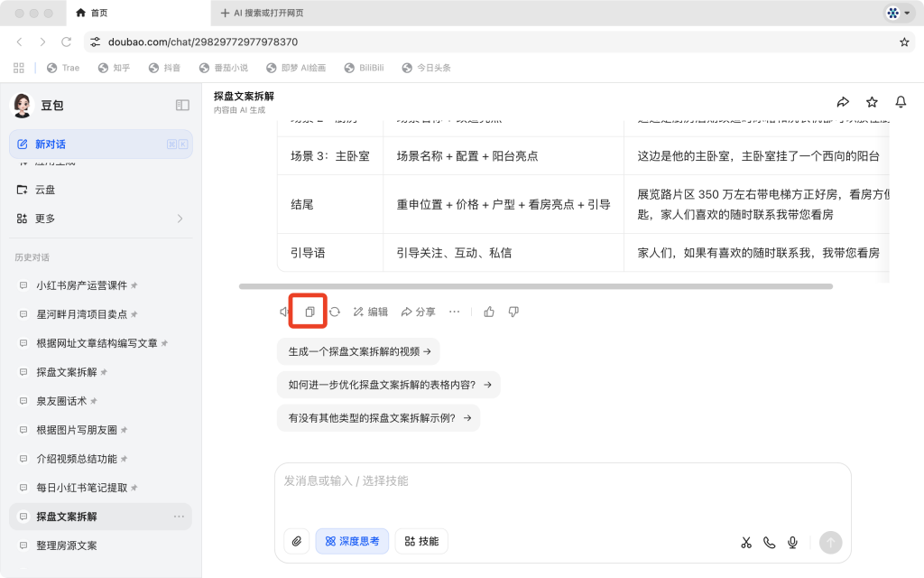Start voice input with the microphone icon
The height and width of the screenshot is (578, 924).
click(792, 542)
